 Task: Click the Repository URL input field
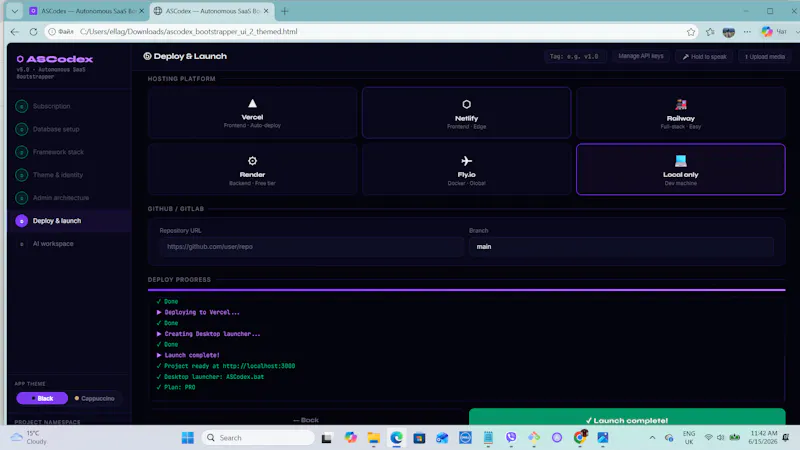click(x=311, y=246)
